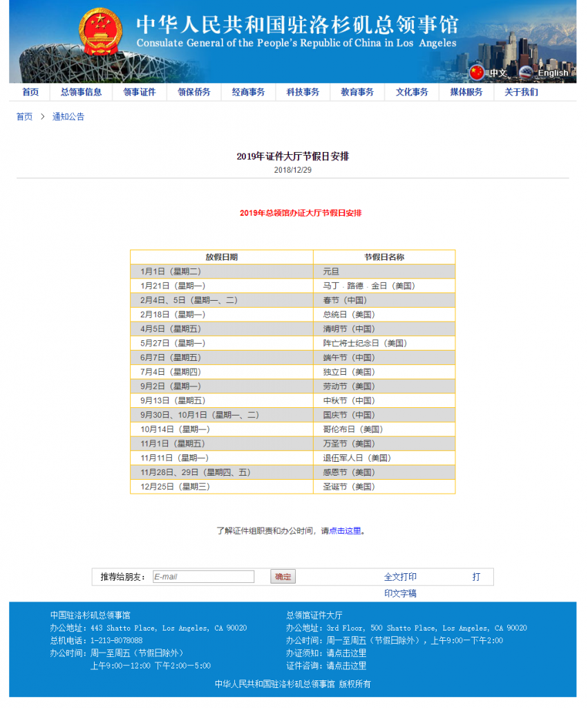
Task: Click the 全文打印 print link
Action: pyautogui.click(x=400, y=577)
